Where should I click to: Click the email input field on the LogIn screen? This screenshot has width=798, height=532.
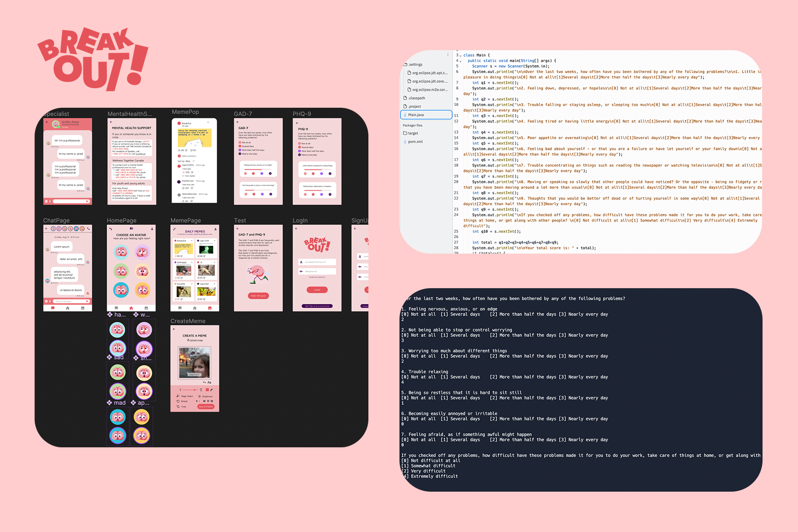coord(317,262)
